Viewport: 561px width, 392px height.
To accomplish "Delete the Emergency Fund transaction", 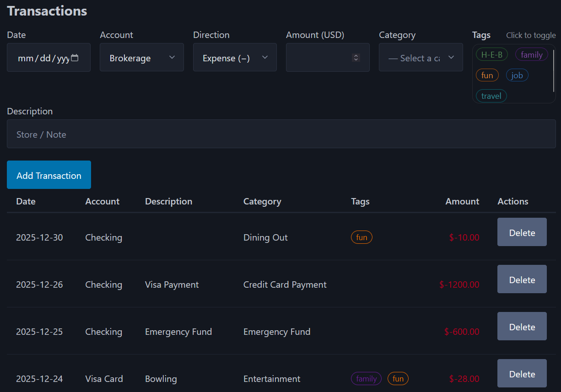I will [522, 326].
